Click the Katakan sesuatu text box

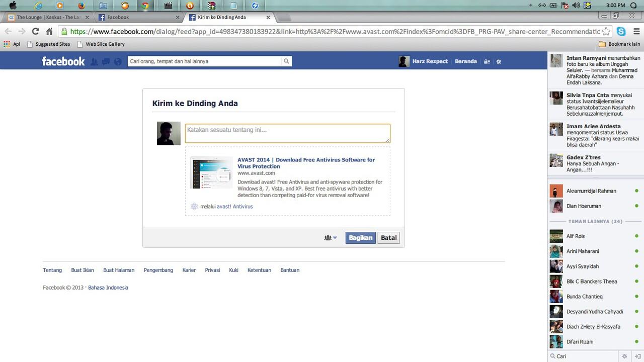pos(287,133)
